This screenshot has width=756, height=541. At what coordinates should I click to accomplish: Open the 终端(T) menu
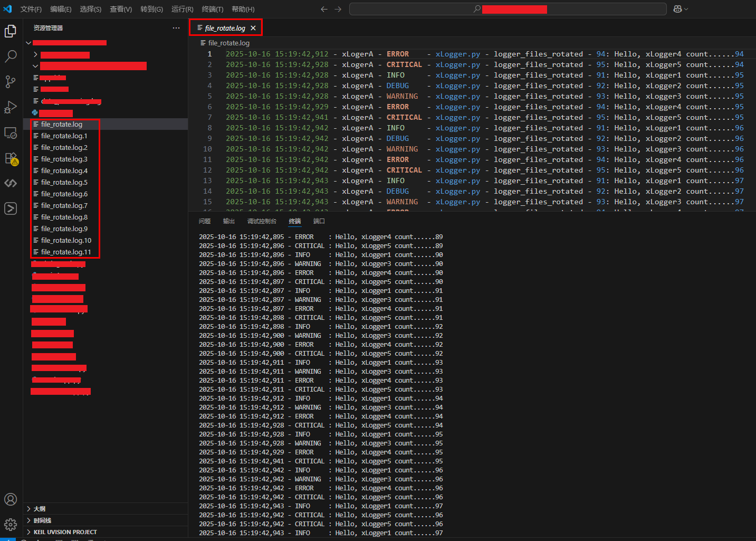pyautogui.click(x=213, y=9)
